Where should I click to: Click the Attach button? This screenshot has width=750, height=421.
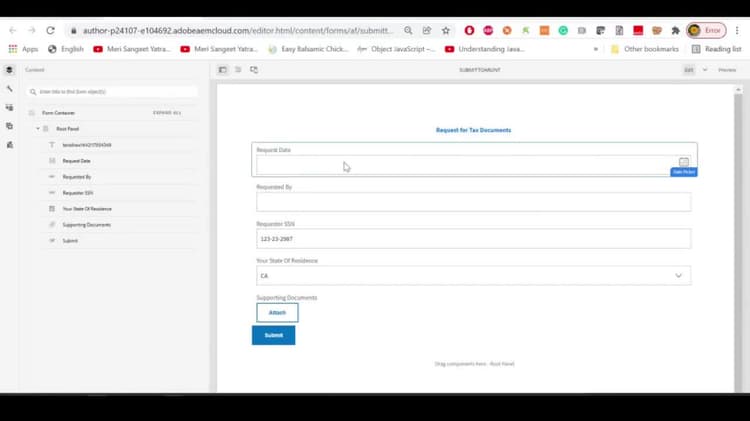[x=277, y=312]
